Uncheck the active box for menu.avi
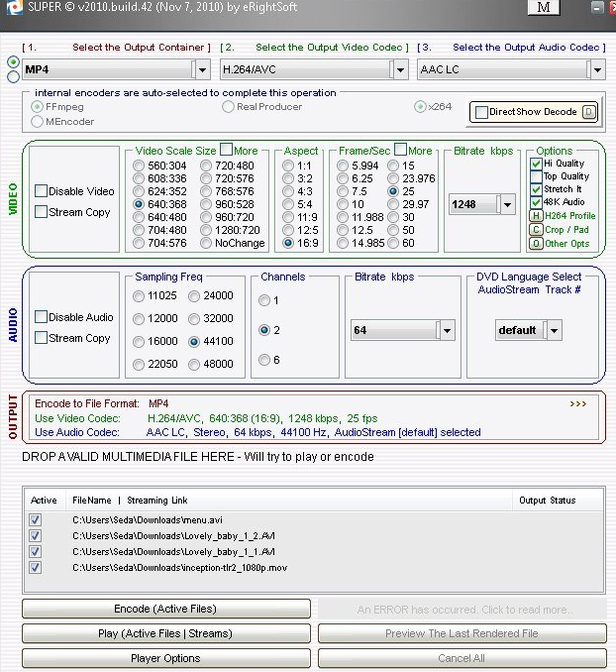The width and height of the screenshot is (616, 672). tap(36, 519)
